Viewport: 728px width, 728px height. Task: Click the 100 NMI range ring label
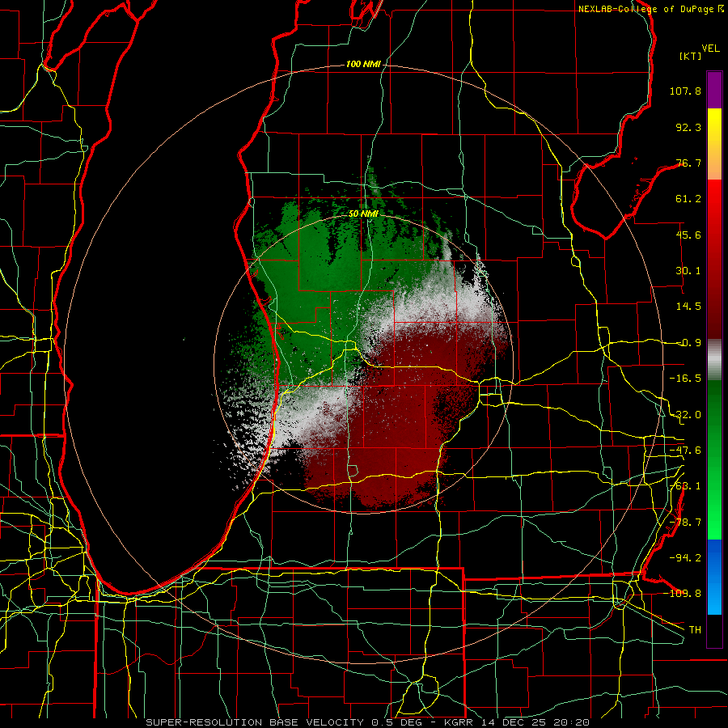pyautogui.click(x=363, y=64)
